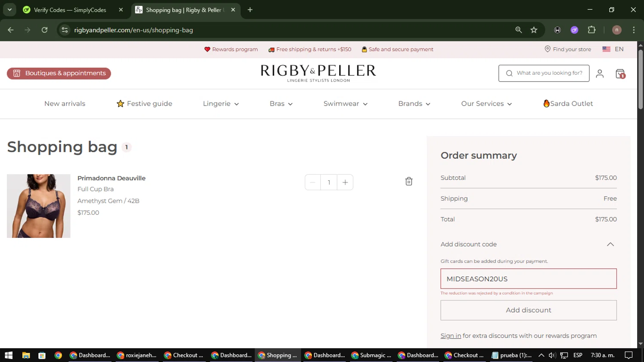Open the Windows notification center icon

click(629, 355)
